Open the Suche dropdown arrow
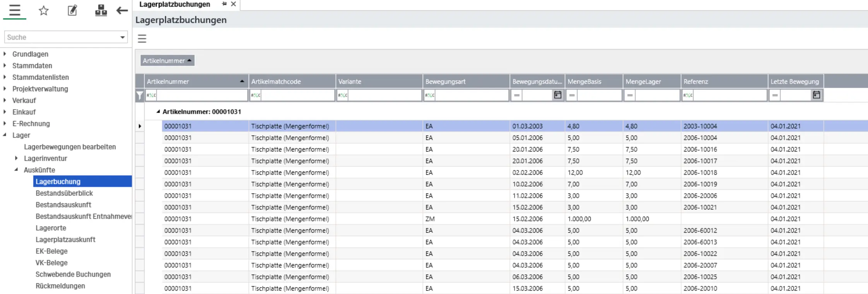The image size is (868, 294). pyautogui.click(x=122, y=37)
